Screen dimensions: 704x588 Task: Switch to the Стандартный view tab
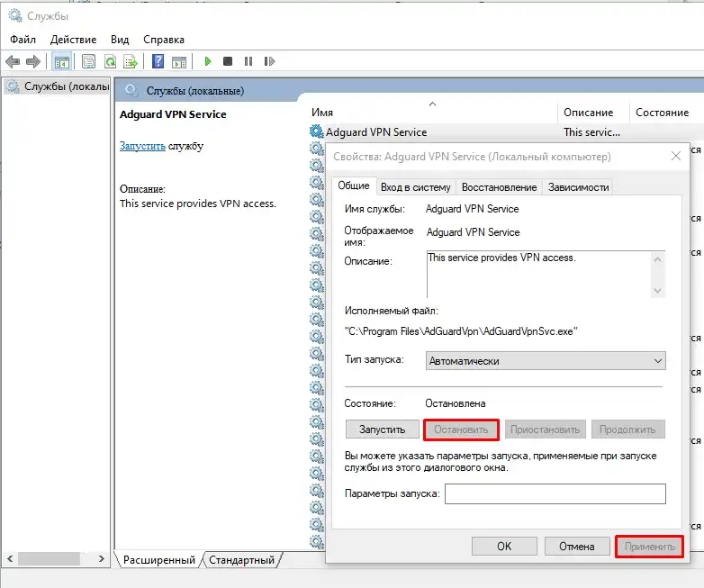(241, 560)
